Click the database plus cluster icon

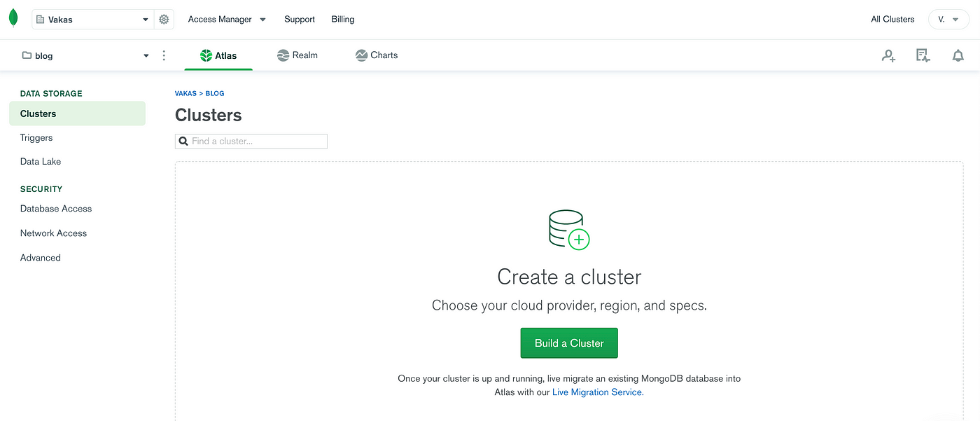click(x=569, y=229)
